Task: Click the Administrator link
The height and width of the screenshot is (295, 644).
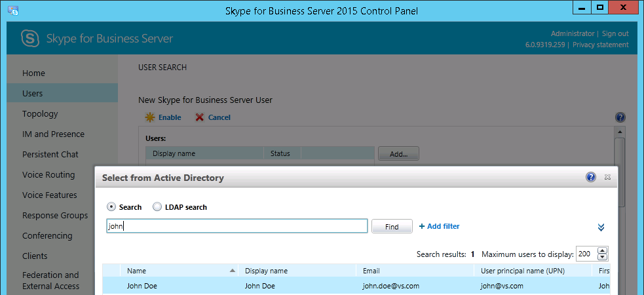Action: [x=573, y=33]
